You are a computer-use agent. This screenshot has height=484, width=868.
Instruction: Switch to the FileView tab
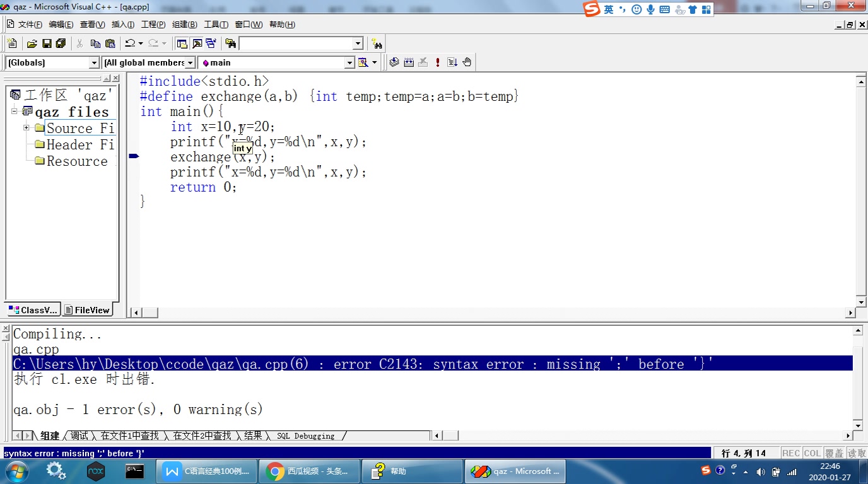86,309
